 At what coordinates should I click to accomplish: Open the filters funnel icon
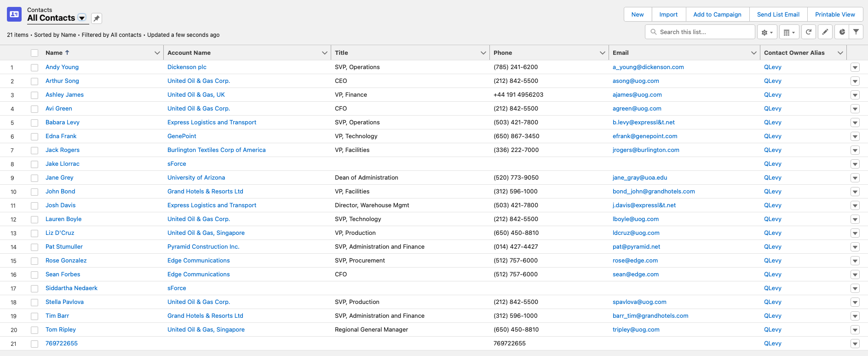[x=856, y=32]
